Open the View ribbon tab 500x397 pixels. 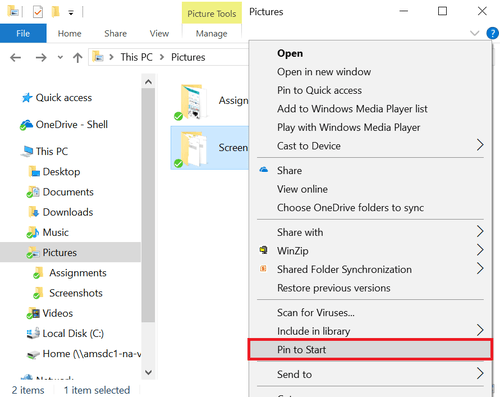(x=159, y=33)
